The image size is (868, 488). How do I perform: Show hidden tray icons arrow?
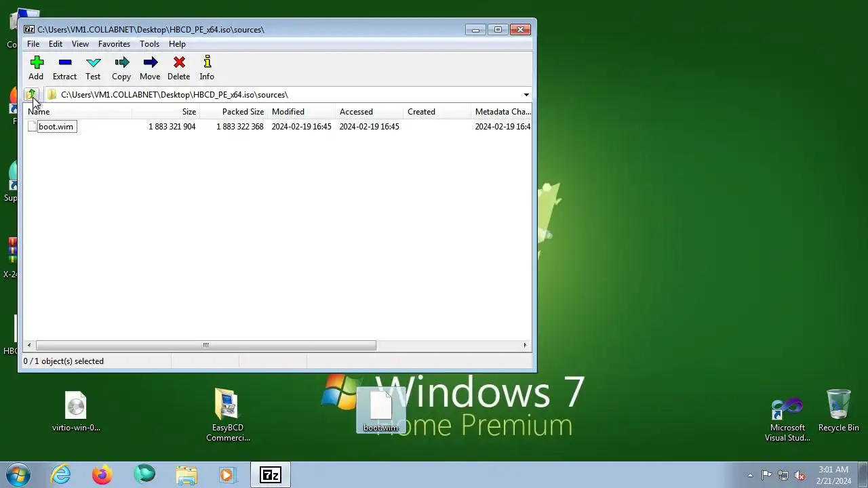click(x=750, y=475)
